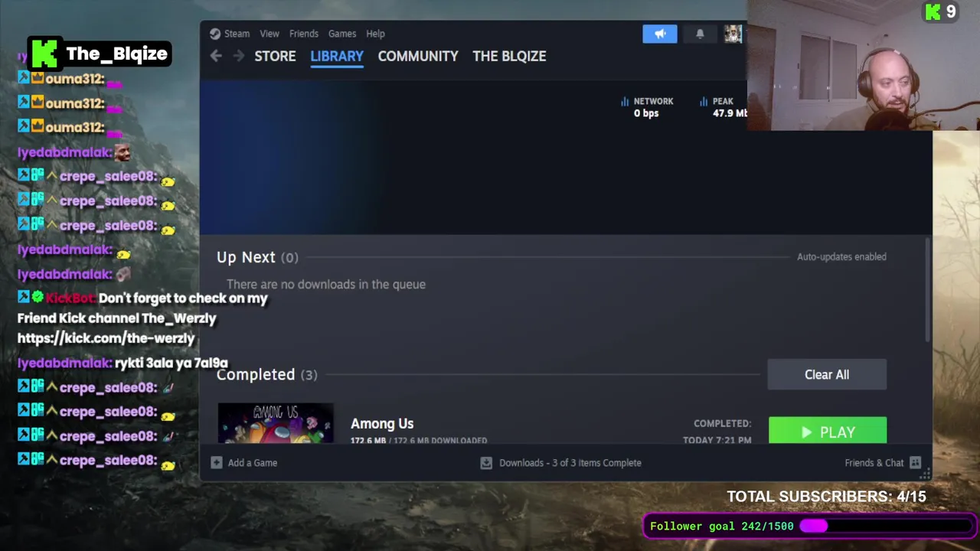Click the Completed (3) heading
The width and height of the screenshot is (980, 551).
point(266,374)
